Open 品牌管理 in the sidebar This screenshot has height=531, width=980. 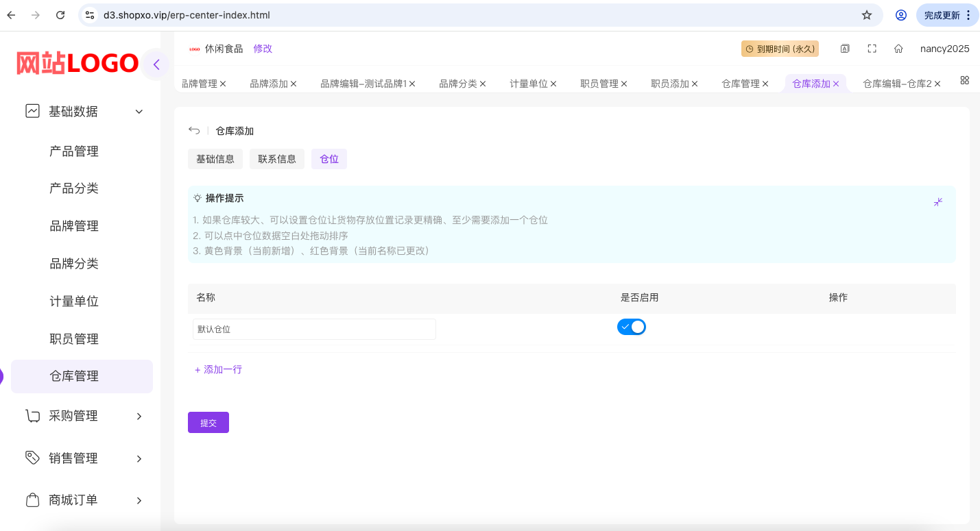tap(74, 226)
